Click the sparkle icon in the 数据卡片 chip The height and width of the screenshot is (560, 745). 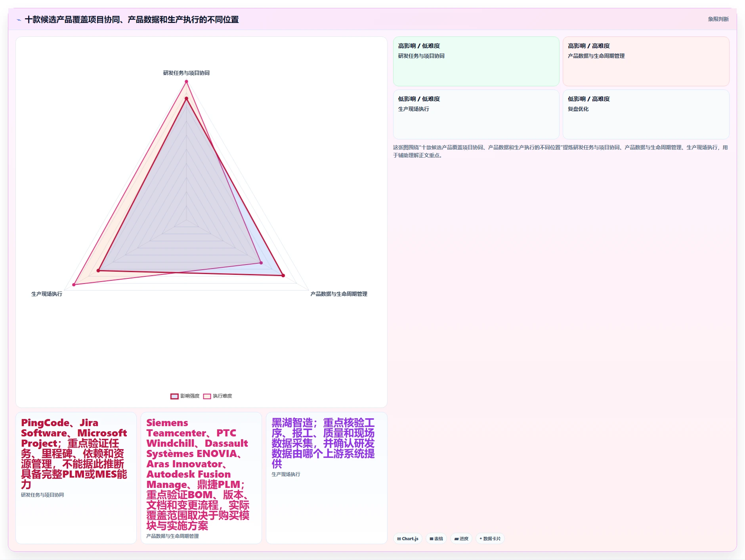pyautogui.click(x=481, y=539)
